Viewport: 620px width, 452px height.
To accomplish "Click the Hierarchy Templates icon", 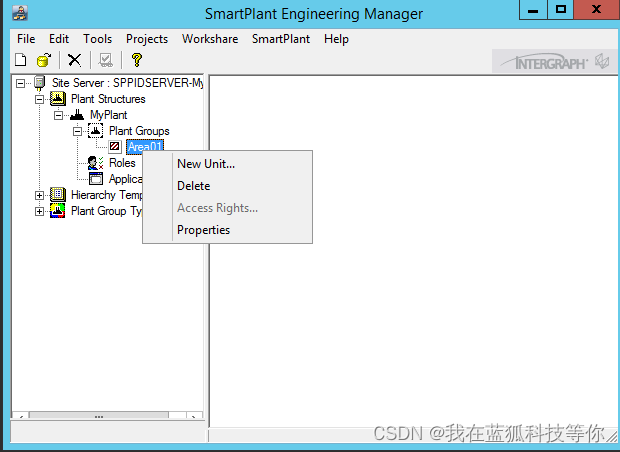I will click(x=58, y=195).
